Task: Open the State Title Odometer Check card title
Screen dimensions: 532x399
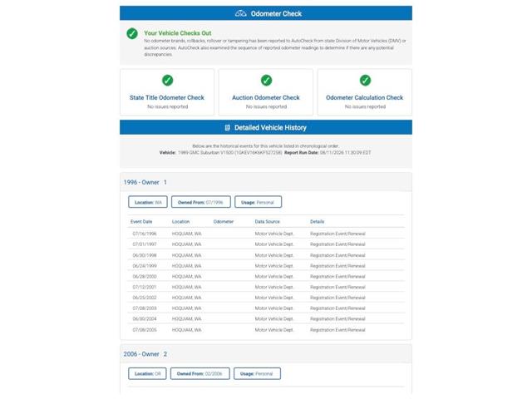Action: tap(167, 98)
